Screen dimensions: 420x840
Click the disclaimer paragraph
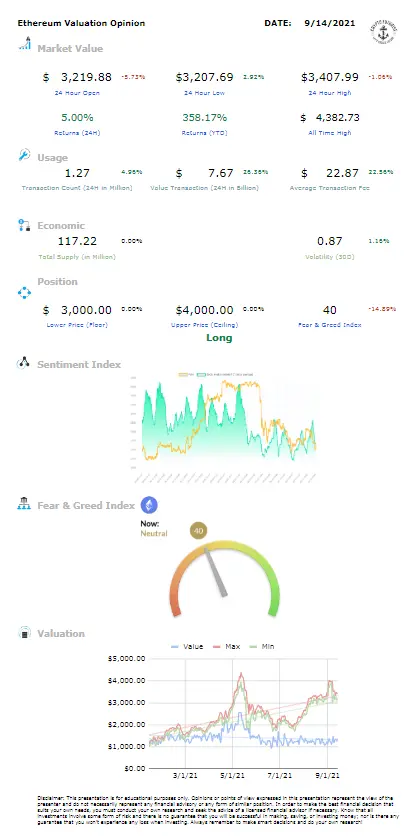tap(218, 810)
